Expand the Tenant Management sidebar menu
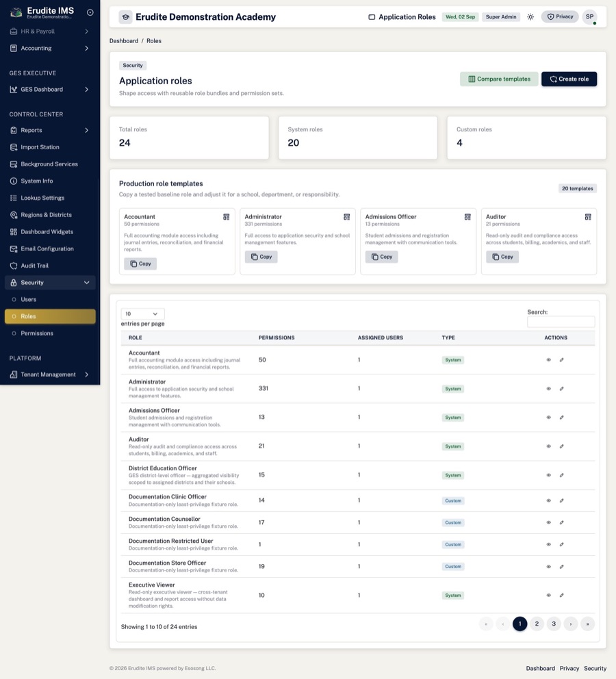The height and width of the screenshot is (679, 616). (x=50, y=374)
